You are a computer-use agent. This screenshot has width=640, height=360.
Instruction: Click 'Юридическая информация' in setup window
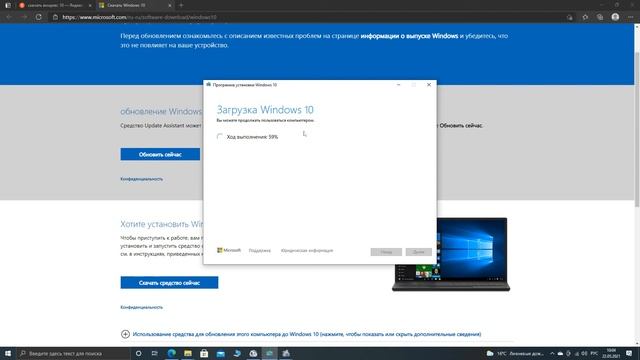click(307, 251)
